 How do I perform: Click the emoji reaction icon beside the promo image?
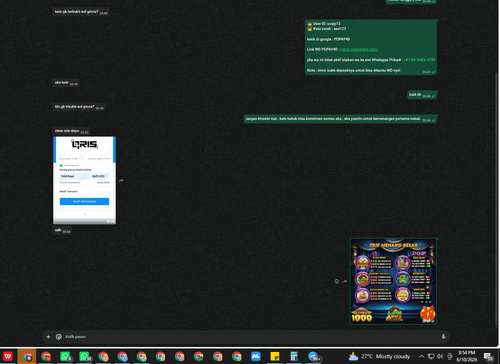click(x=337, y=281)
